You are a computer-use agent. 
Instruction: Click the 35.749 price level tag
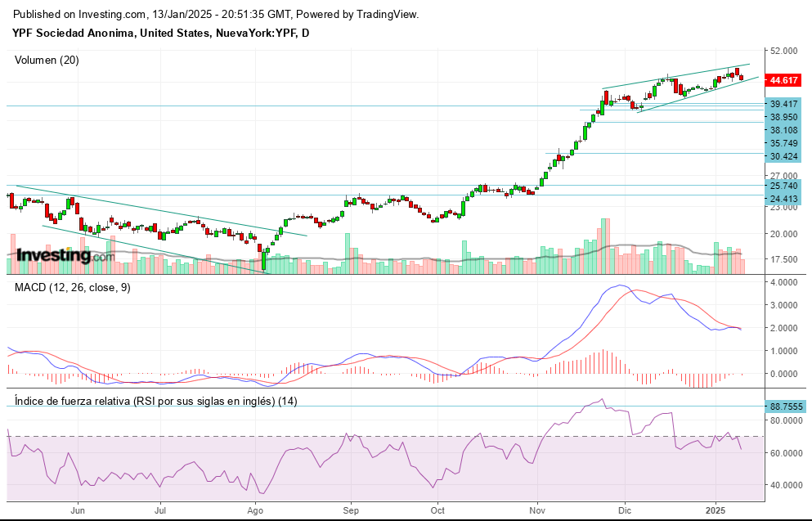coord(783,143)
